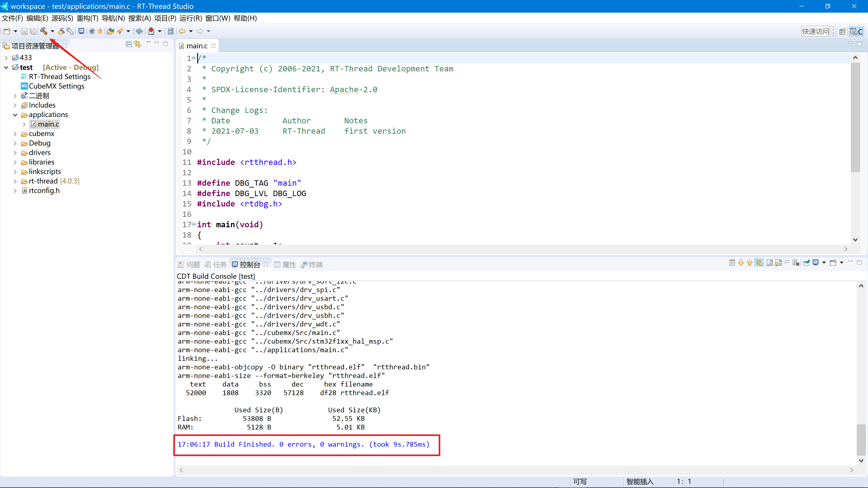Viewport: 868px width, 488px height.
Task: Click the project properties toolbar icon
Action: coord(70,30)
